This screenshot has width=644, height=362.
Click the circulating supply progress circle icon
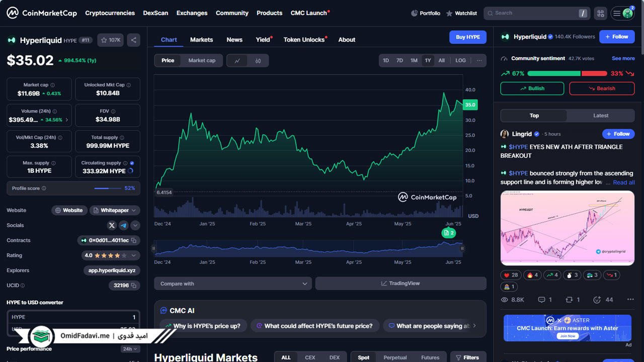click(x=131, y=171)
